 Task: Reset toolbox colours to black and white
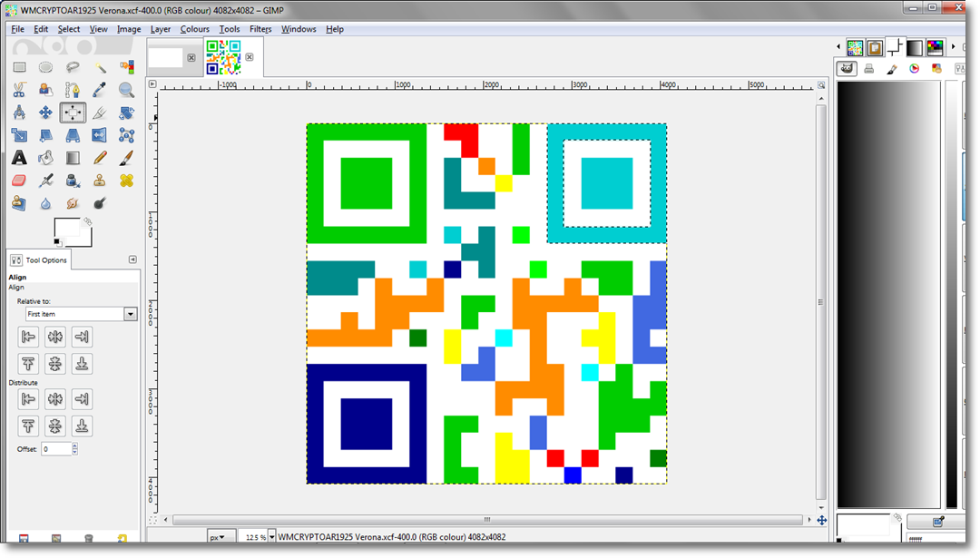point(57,242)
